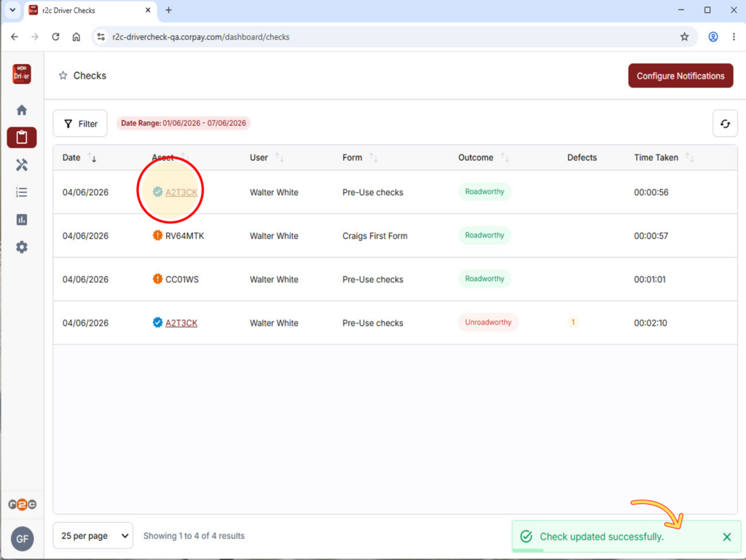This screenshot has width=746, height=560.
Task: Open the Filter button
Action: pyautogui.click(x=80, y=124)
